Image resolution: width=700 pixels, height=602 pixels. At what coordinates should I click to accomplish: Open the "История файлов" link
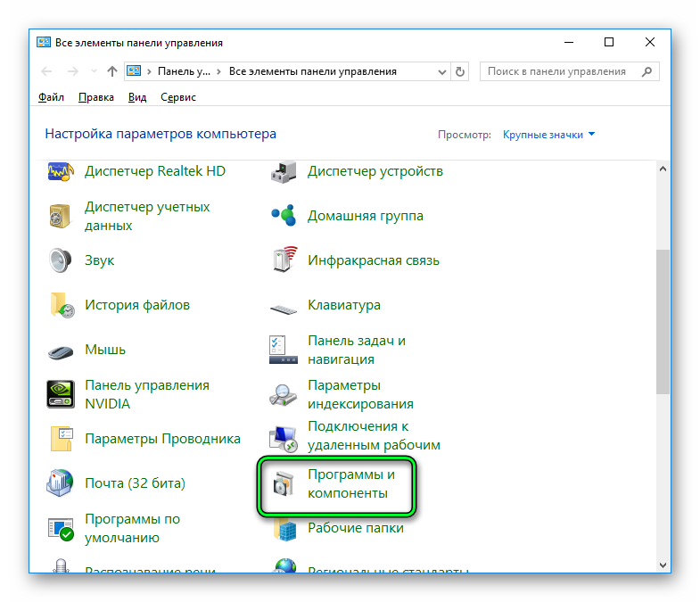coord(136,305)
